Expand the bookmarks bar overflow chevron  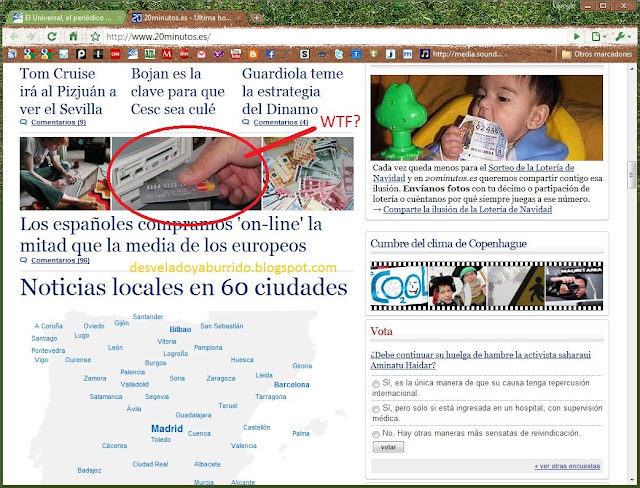pyautogui.click(x=549, y=53)
